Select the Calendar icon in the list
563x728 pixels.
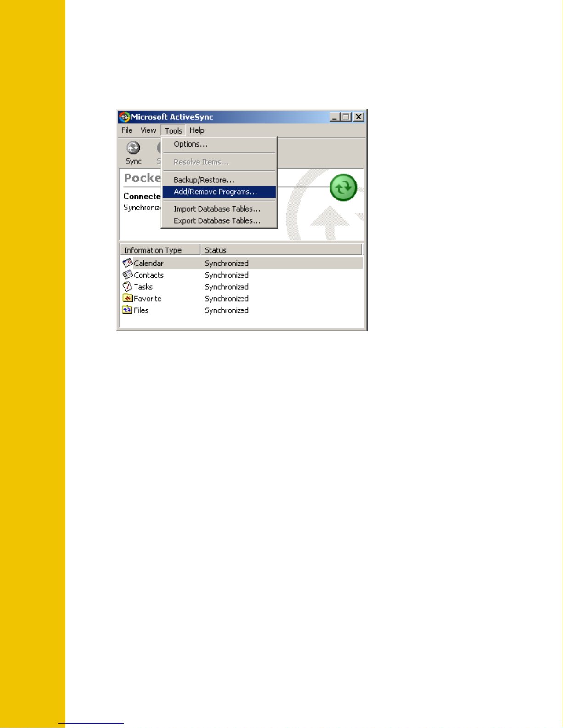[128, 263]
